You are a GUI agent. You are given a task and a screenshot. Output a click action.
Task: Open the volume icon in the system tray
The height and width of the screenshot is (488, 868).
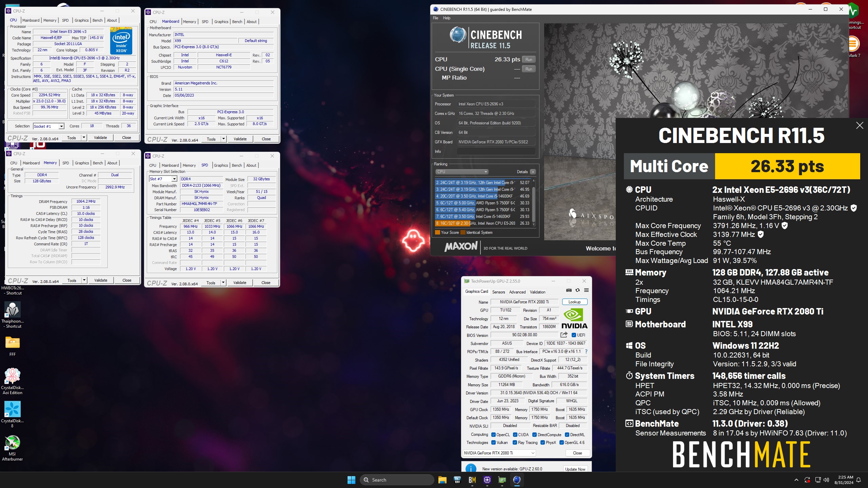826,480
